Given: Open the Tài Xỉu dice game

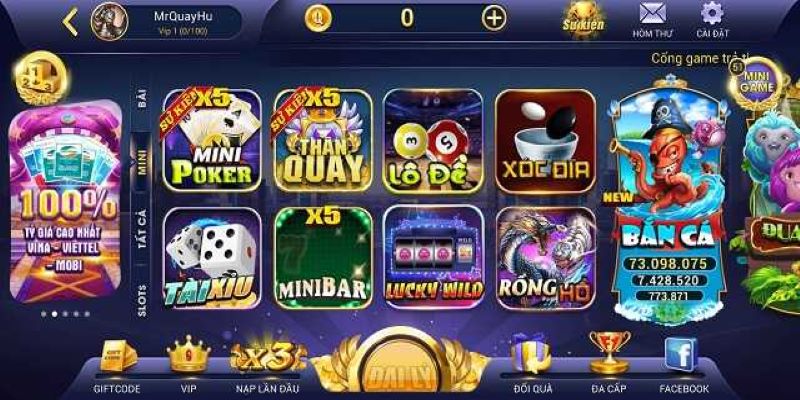Looking at the screenshot, I should point(212,258).
